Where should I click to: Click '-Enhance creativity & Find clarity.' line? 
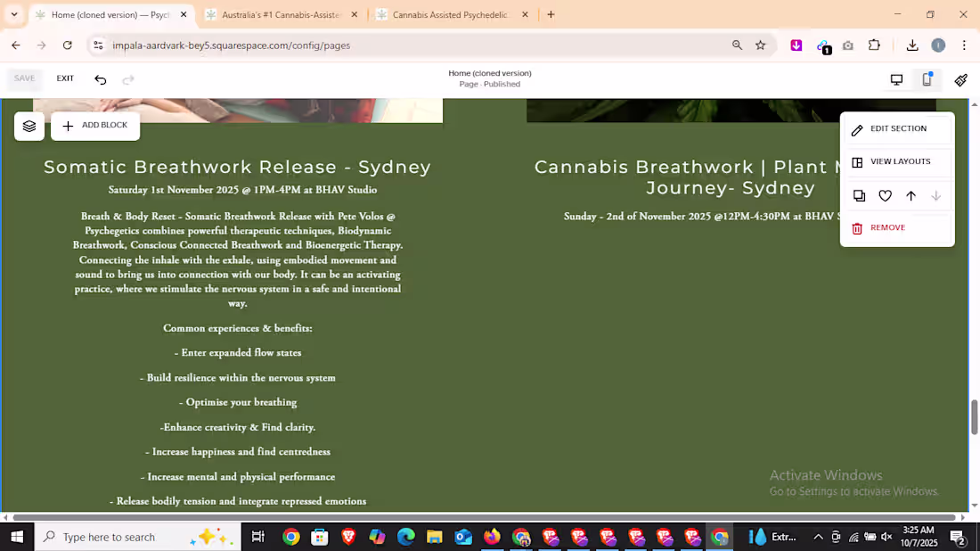(x=238, y=427)
